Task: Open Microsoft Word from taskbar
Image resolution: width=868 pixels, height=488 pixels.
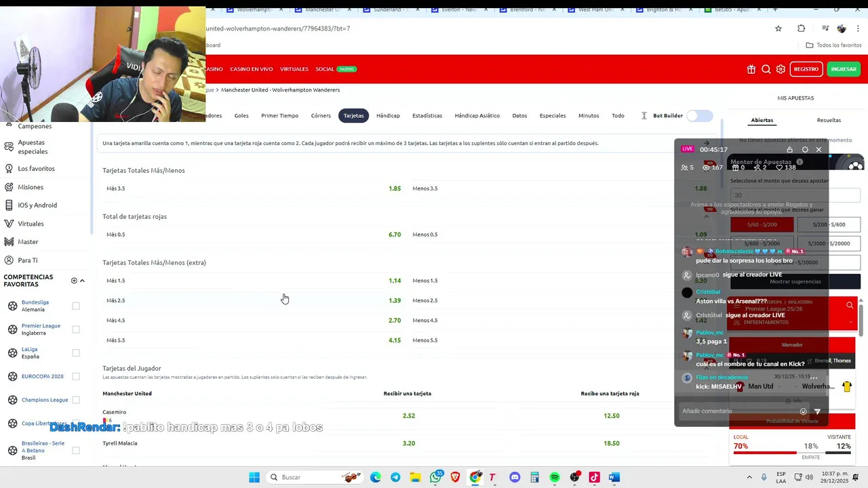Action: [614, 477]
